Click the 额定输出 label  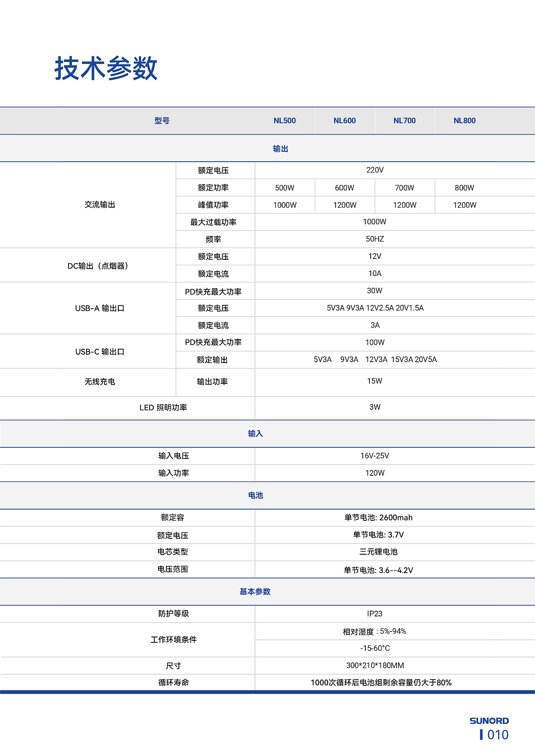coord(212,360)
